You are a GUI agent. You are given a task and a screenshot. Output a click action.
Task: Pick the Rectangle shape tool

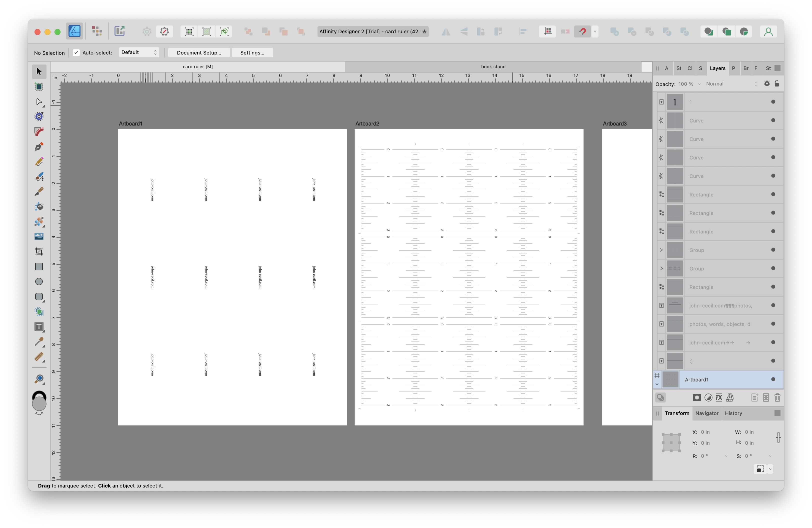click(39, 266)
